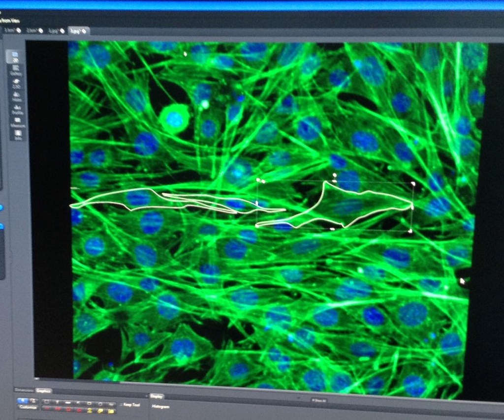Image resolution: width=504 pixels, height=420 pixels.
Task: Open the Display tab
Action: tap(157, 396)
